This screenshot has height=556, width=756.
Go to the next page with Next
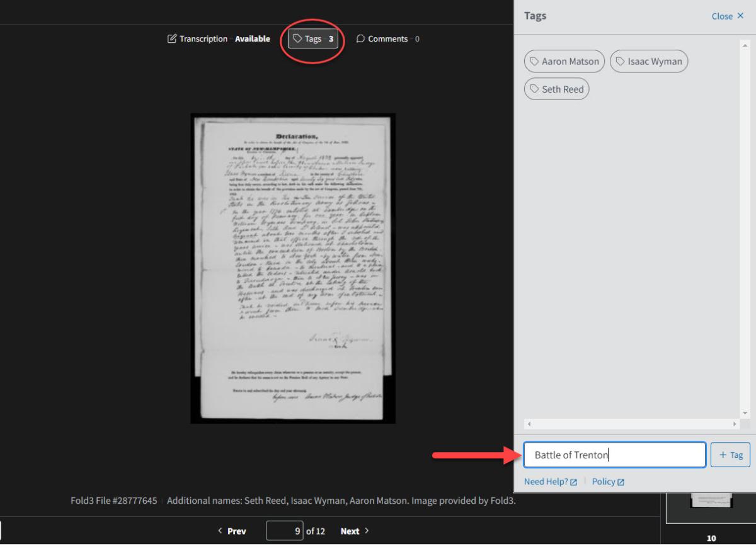355,531
